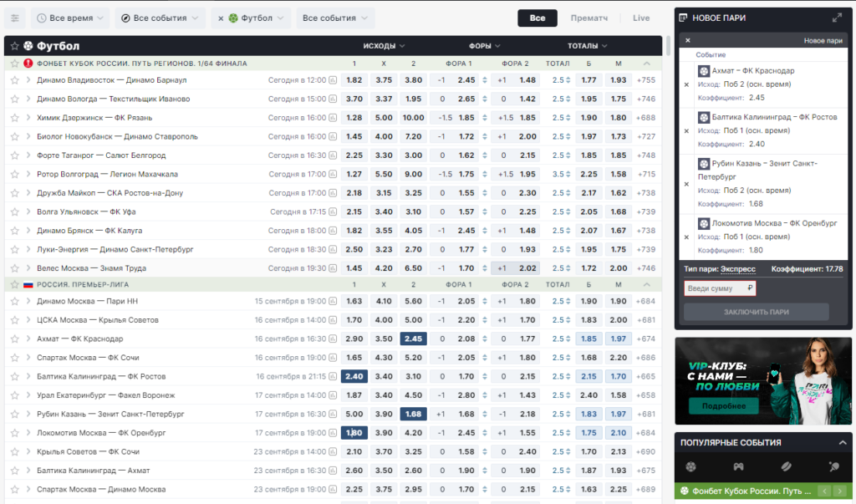Add Динамо Владивосток — Динамо Барнаул to favorites

coord(15,80)
